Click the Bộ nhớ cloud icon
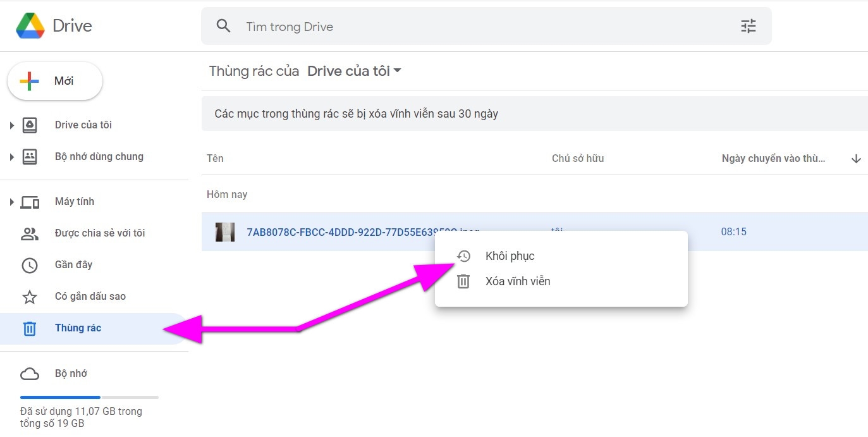This screenshot has width=868, height=437. click(29, 373)
